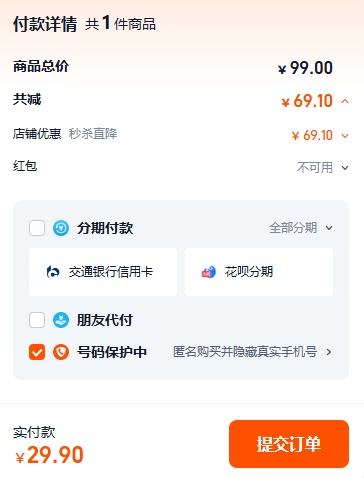The height and width of the screenshot is (478, 364).
Task: Open 匿名购买并隐藏真实手机号 details link
Action: [x=245, y=352]
